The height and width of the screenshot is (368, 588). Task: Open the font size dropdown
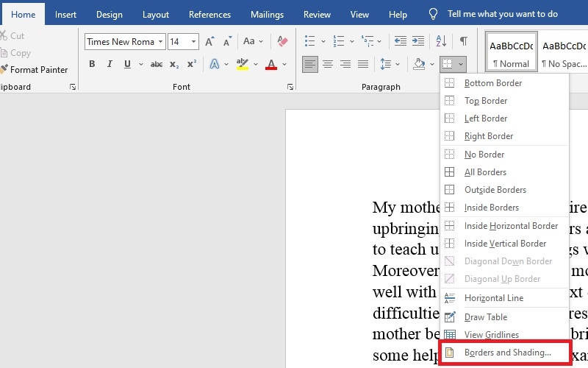click(193, 42)
